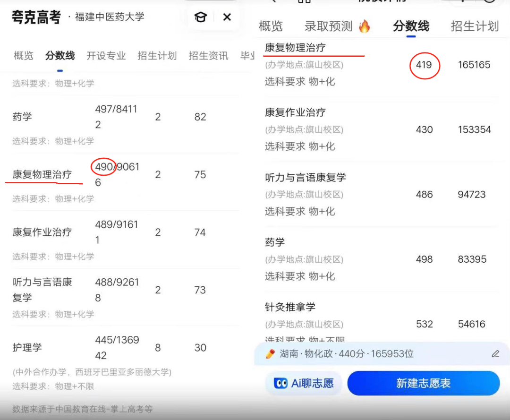This screenshot has height=420, width=510.
Task: Select the 听力与言语康复学 row in left panel
Action: (126, 298)
